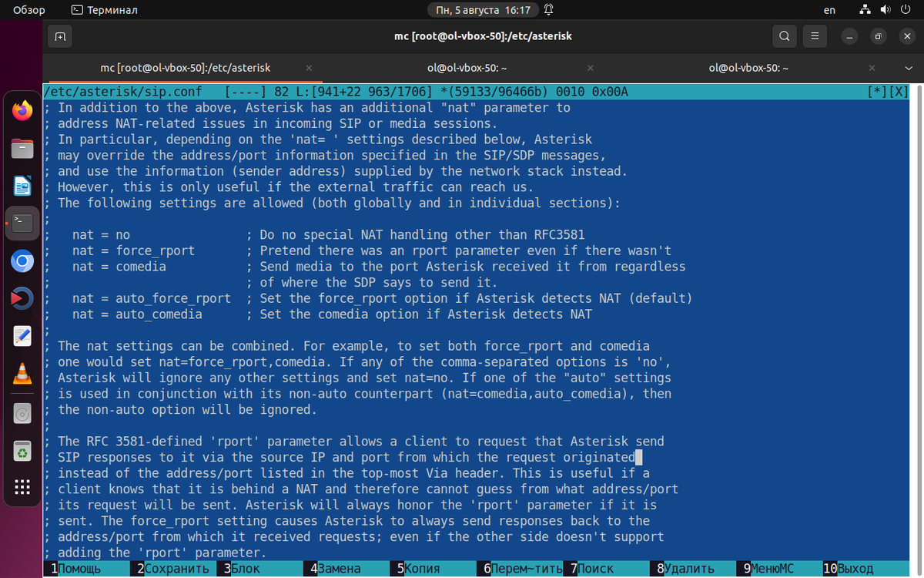Click the 'The following settings are allowed' line
This screenshot has height=578, width=924.
(332, 203)
